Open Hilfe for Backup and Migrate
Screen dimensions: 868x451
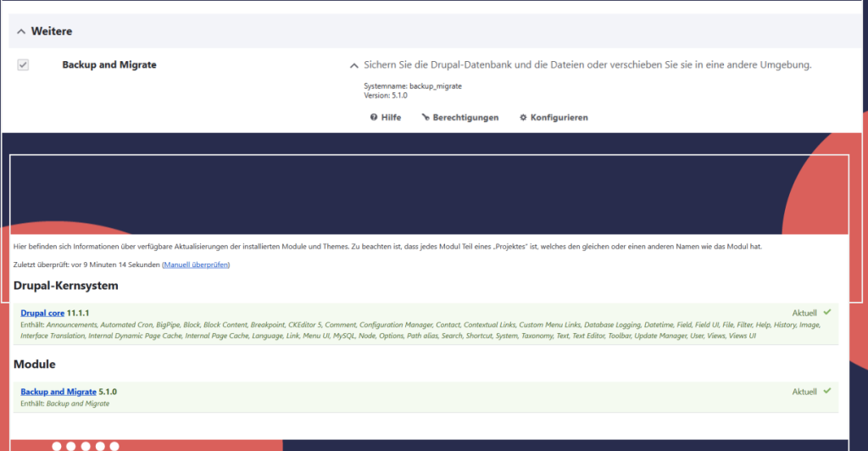pyautogui.click(x=391, y=118)
